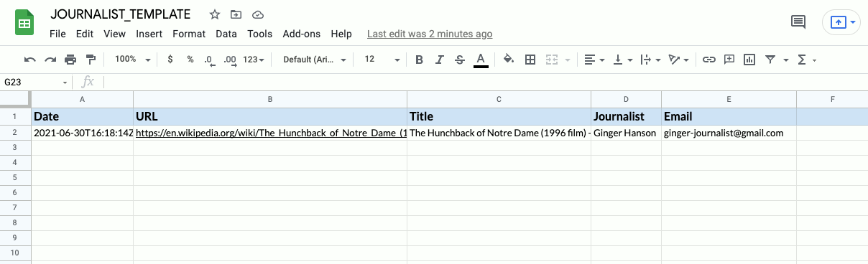The image size is (868, 264).
Task: Open the fill color picker
Action: point(509,60)
